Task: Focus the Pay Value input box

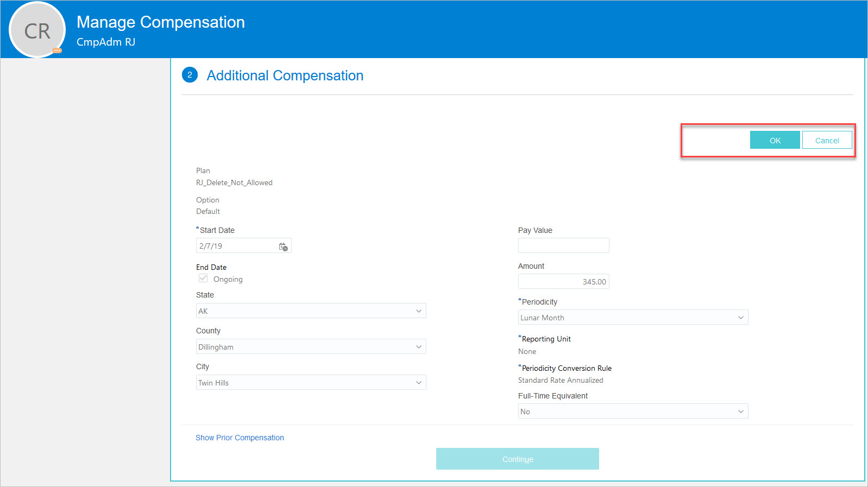Action: coord(563,245)
